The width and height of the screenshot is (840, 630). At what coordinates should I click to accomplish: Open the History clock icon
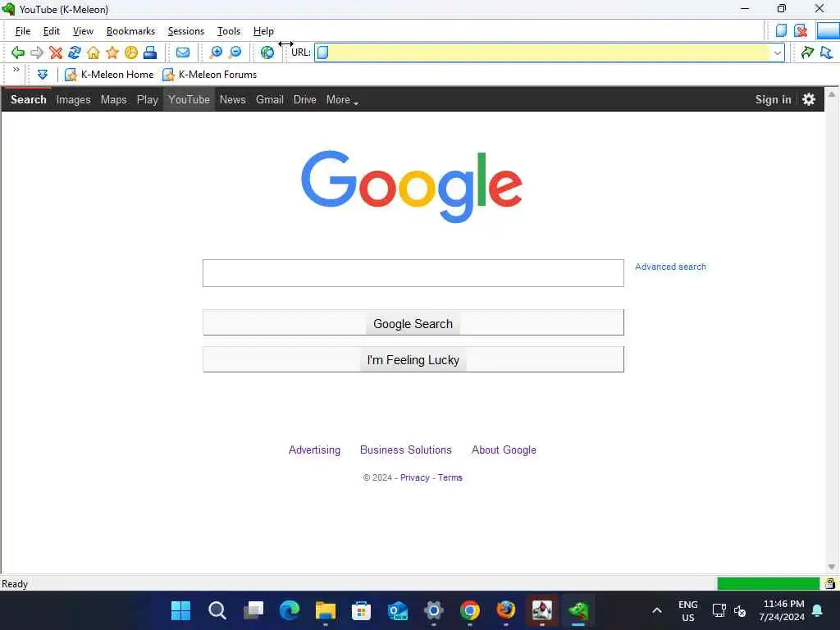[131, 52]
